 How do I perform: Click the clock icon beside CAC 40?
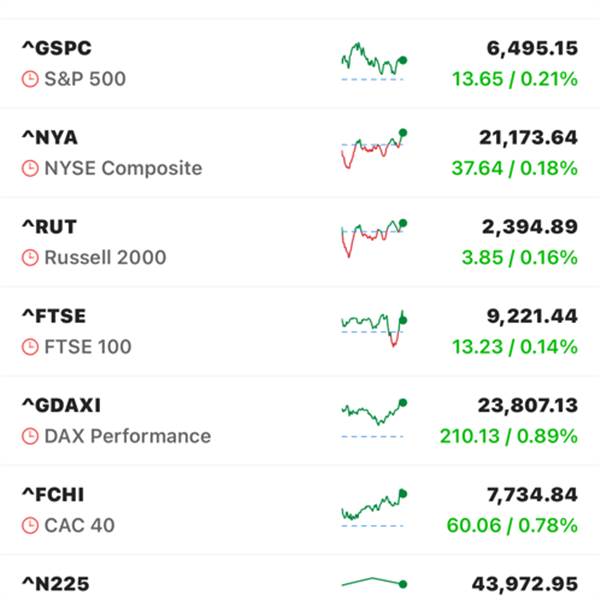30,525
